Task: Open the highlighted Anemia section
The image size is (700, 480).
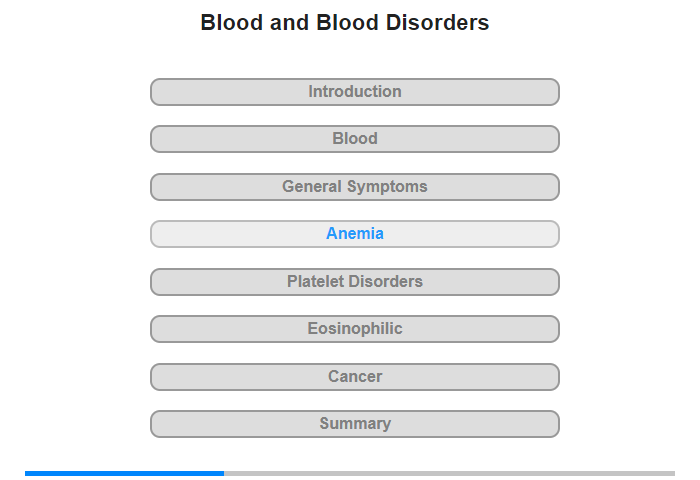Action: point(354,234)
